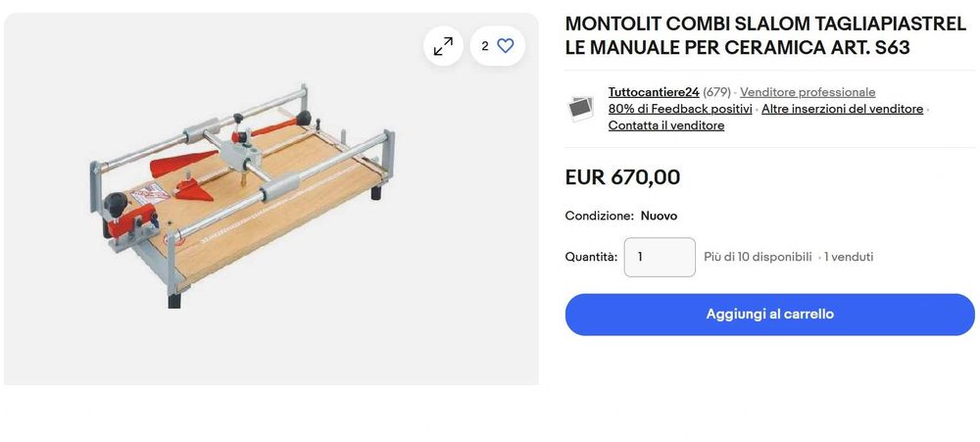Click Più di 10 disponibili text

click(x=758, y=257)
